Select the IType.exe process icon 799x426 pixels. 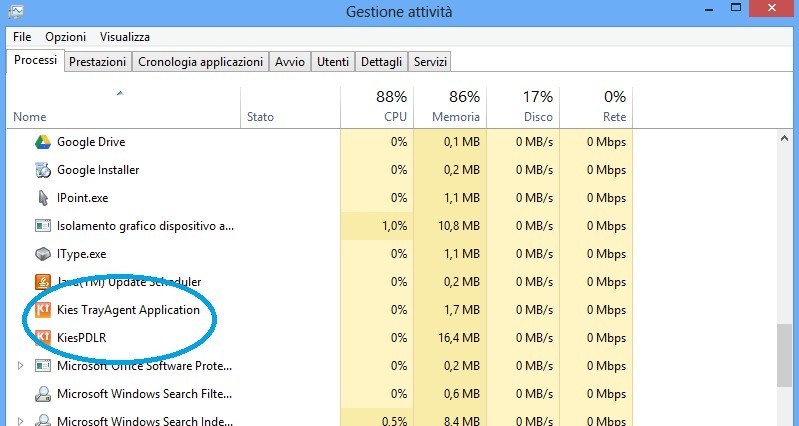pos(43,254)
